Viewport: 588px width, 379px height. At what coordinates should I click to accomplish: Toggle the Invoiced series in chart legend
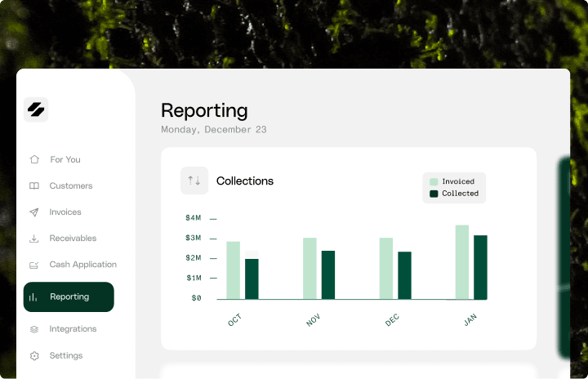[x=453, y=182]
